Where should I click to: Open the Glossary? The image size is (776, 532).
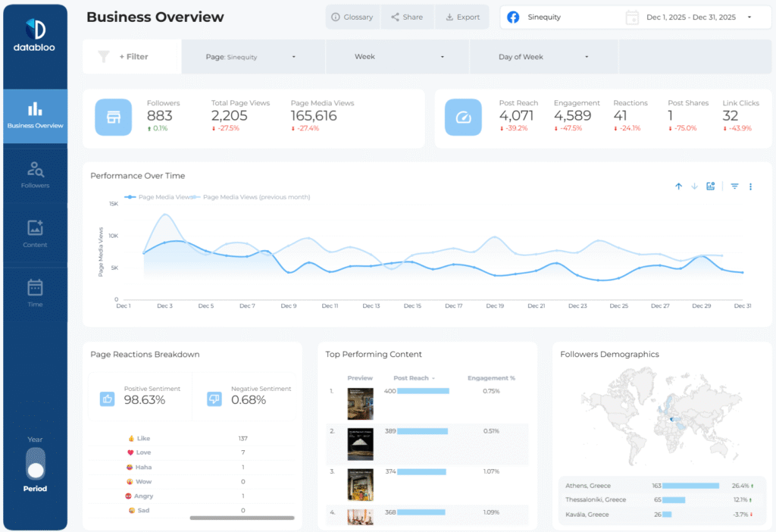tap(352, 17)
